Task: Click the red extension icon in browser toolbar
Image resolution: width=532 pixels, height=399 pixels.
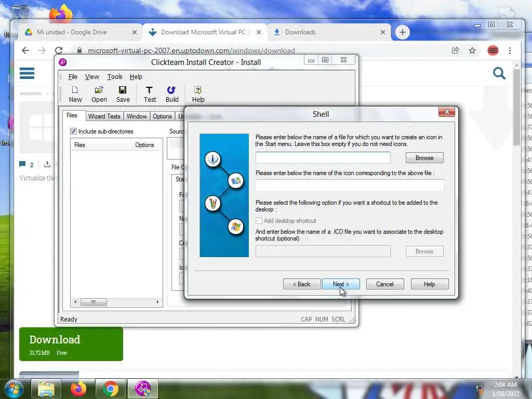Action: [493, 50]
